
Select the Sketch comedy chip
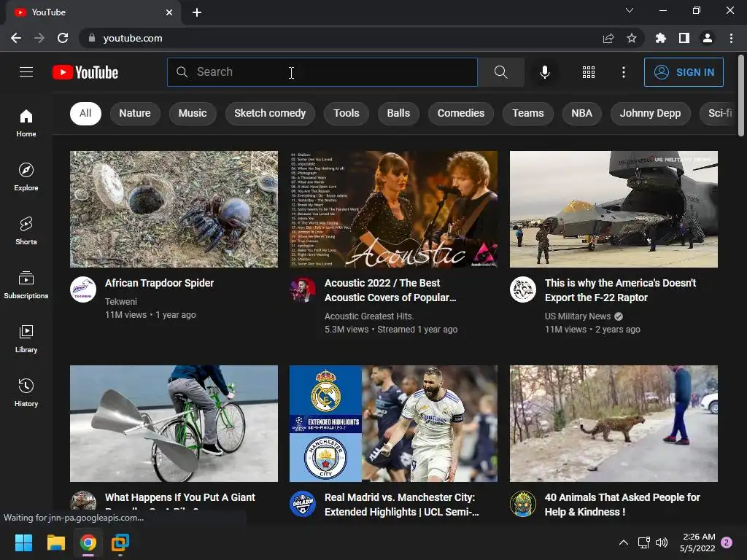tap(270, 113)
